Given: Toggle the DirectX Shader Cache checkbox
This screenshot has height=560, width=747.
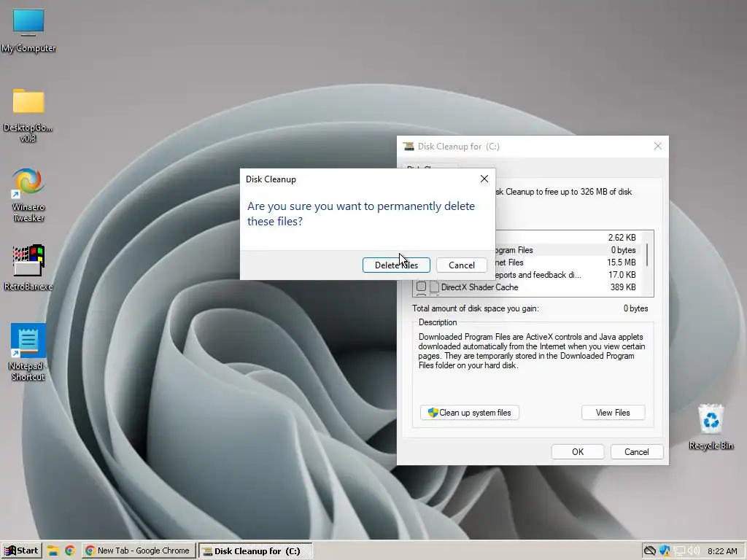Looking at the screenshot, I should click(421, 287).
